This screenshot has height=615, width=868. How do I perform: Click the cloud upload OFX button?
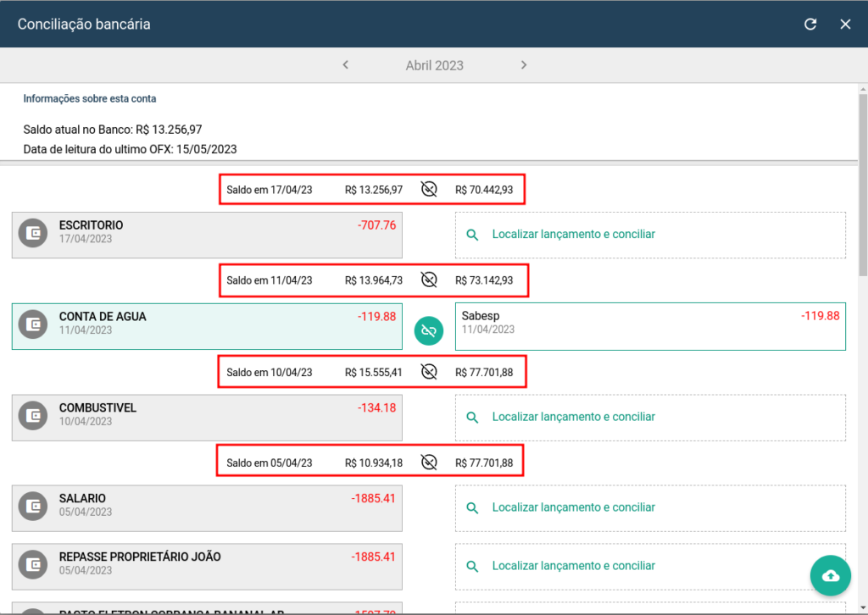click(x=831, y=576)
